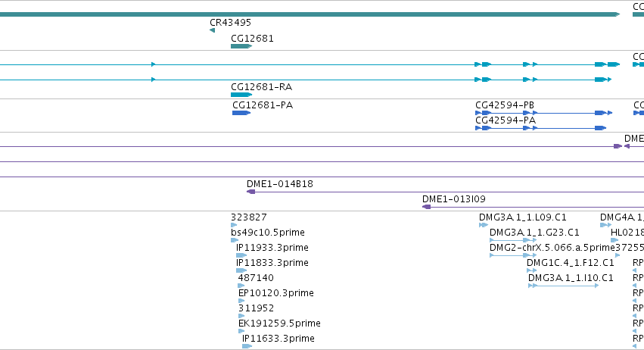Select the CG12681-RA transcript label
The width and height of the screenshot is (644, 350).
click(262, 87)
